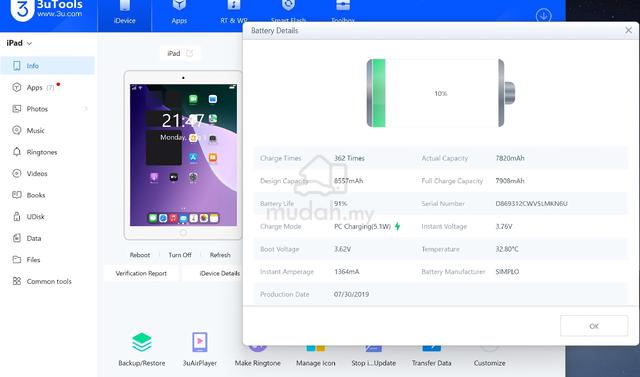The width and height of the screenshot is (640, 377).
Task: Expand the Photos submenu arrow
Action: tap(86, 109)
